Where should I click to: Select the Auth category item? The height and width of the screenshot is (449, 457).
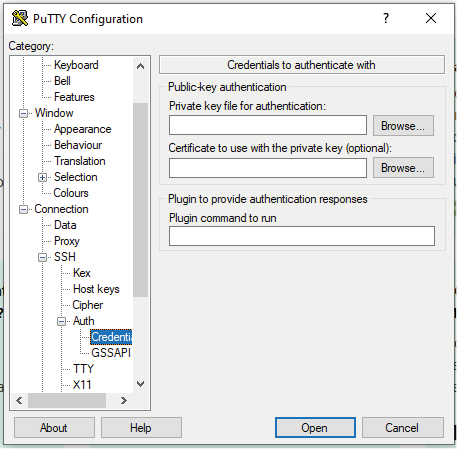click(x=84, y=321)
